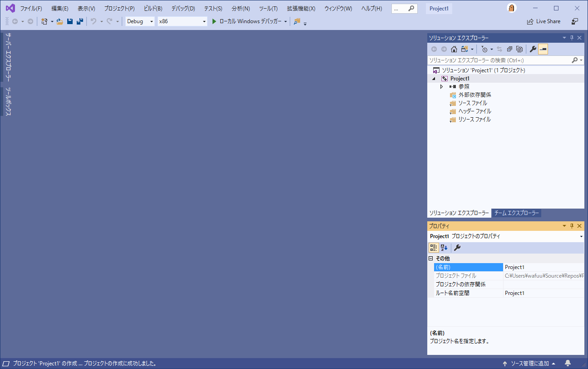Click the Home icon in Solution Explorer
The height and width of the screenshot is (369, 588).
pos(454,49)
